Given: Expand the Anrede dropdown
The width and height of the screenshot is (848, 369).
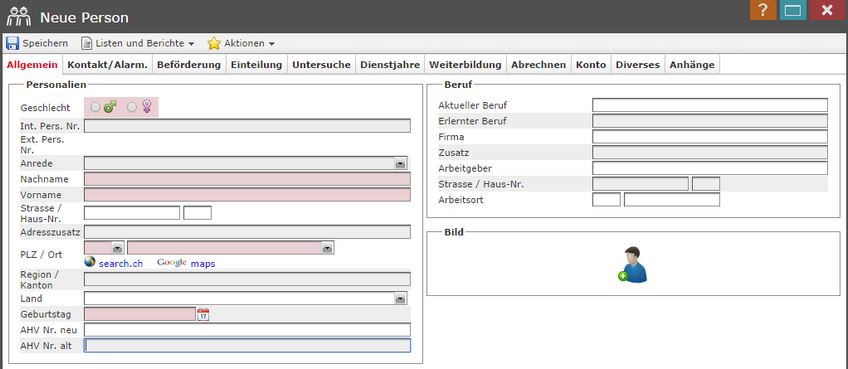Looking at the screenshot, I should pyautogui.click(x=400, y=163).
